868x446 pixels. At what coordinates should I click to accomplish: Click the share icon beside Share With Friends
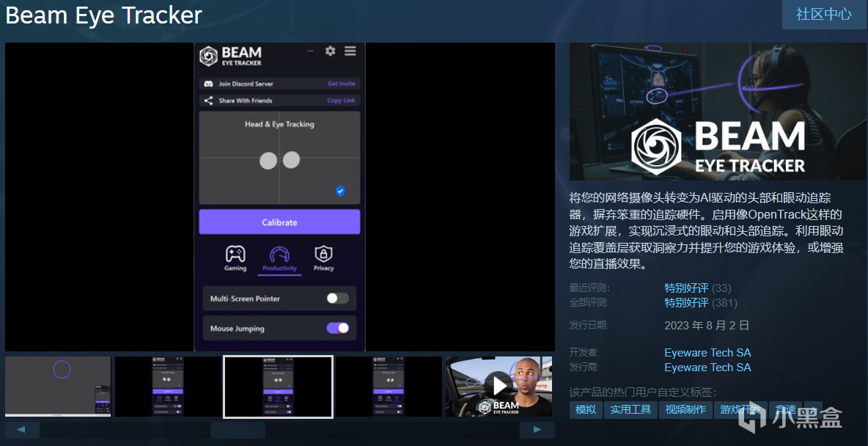tap(208, 100)
